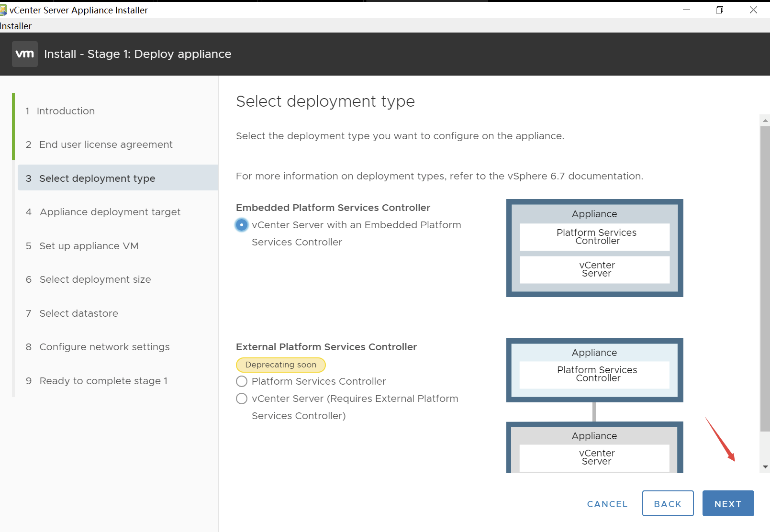Click the vCenter installer title bar icon
770x532 pixels.
[x=3, y=10]
